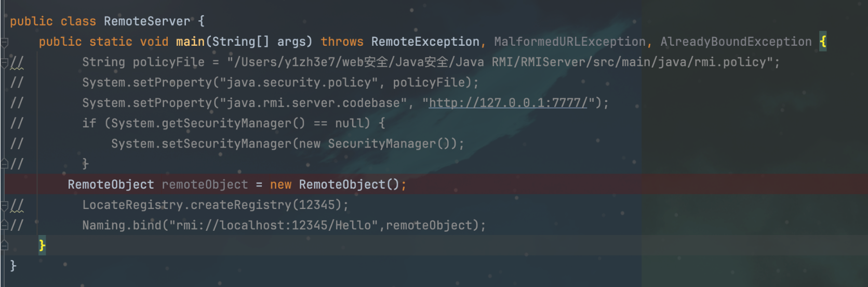868x287 pixels.
Task: Collapse the main method fold marker
Action: (4, 42)
